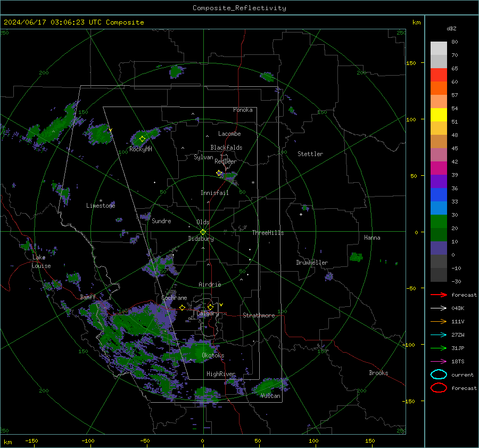This screenshot has height=448, width=479.
Task: Click the yellow diamond at radar center near Didsbury
Action: (x=203, y=232)
